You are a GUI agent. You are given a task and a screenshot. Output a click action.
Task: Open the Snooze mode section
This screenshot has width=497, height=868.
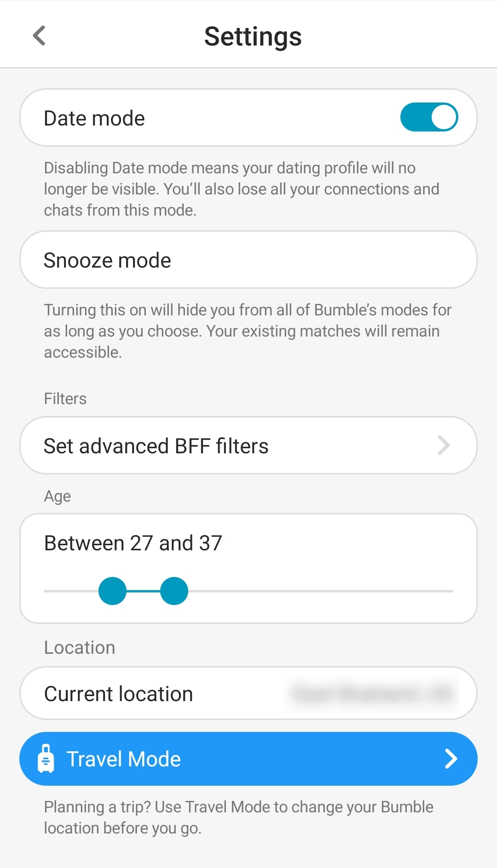tap(248, 259)
